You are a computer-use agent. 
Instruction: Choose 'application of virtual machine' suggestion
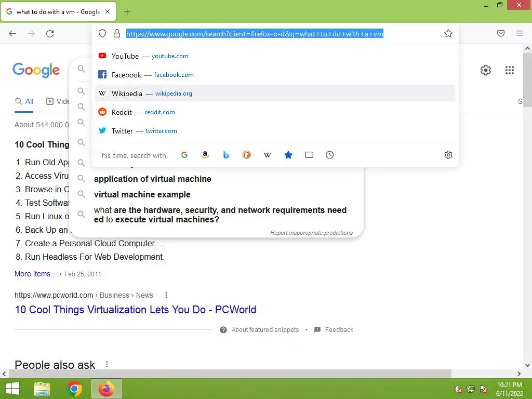click(x=152, y=179)
